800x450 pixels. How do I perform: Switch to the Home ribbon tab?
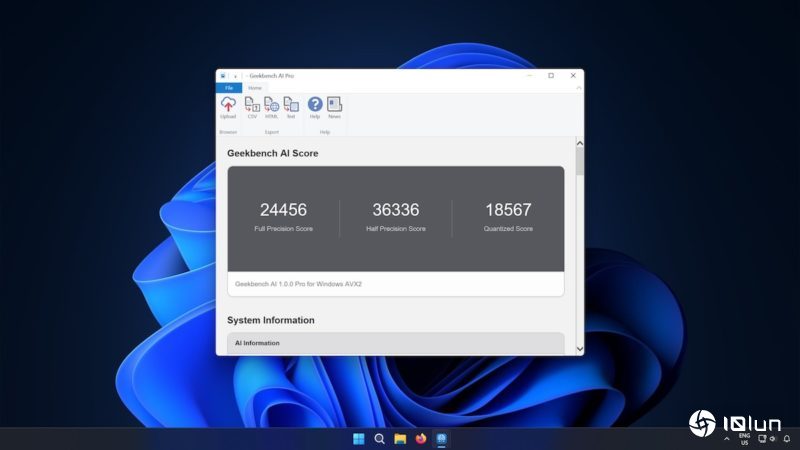click(255, 88)
